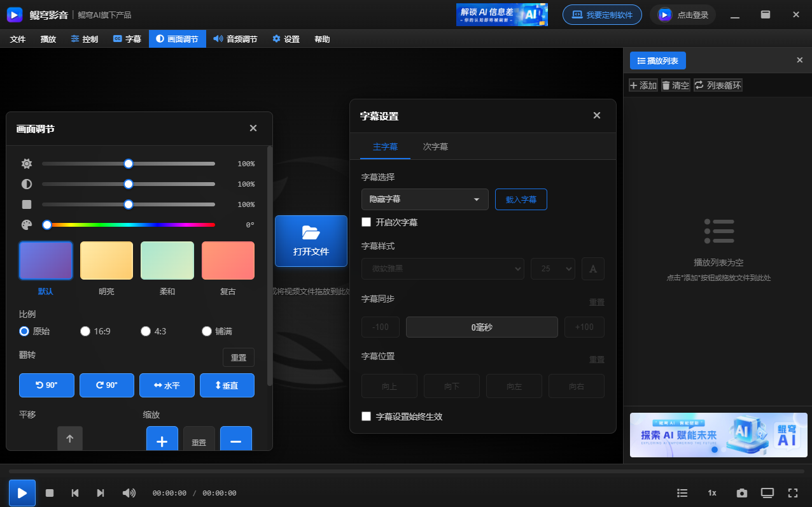812x507 pixels.
Task: Click the volume speaker icon
Action: click(x=129, y=492)
